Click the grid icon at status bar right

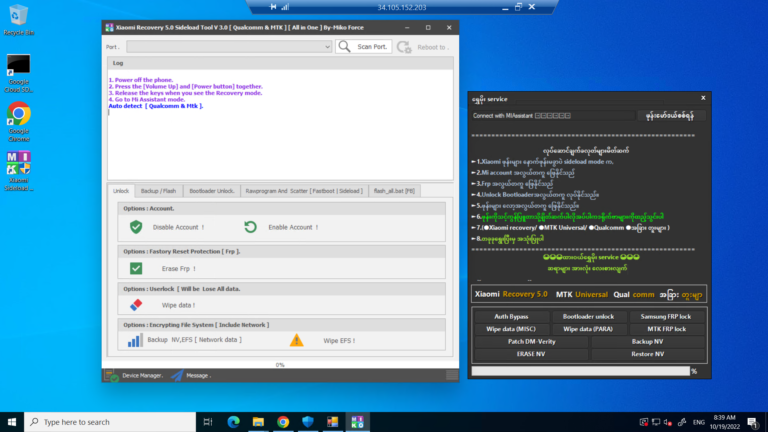click(x=452, y=375)
